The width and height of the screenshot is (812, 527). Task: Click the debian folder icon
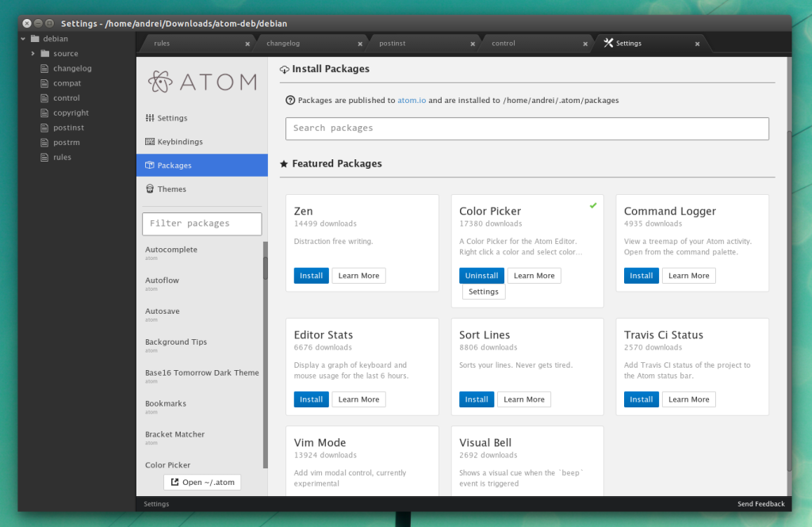pos(35,38)
